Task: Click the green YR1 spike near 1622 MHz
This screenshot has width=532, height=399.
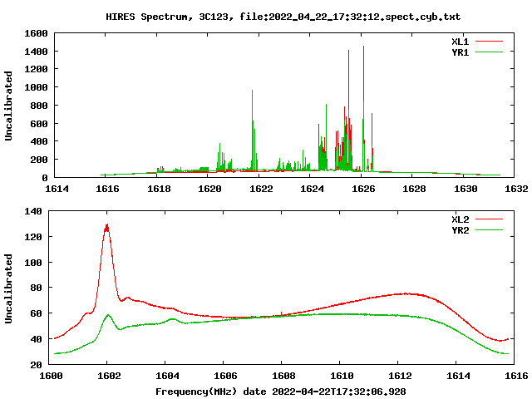Action: [x=252, y=129]
